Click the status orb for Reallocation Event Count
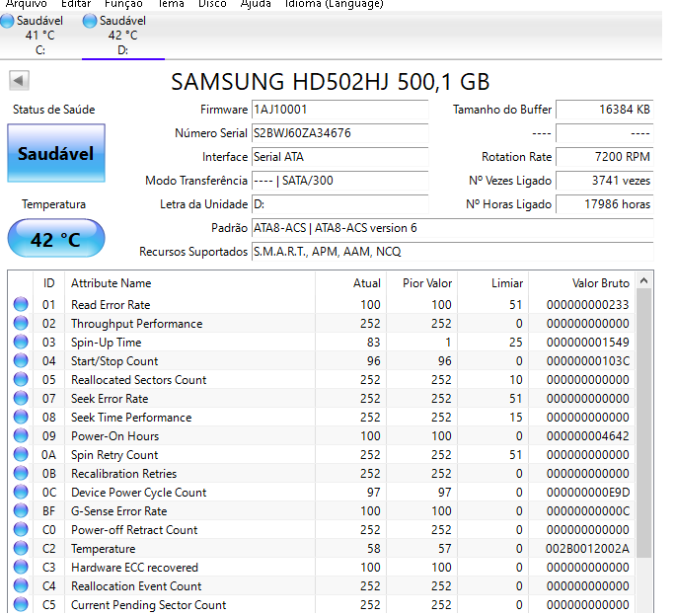This screenshot has width=675, height=616. tap(21, 585)
